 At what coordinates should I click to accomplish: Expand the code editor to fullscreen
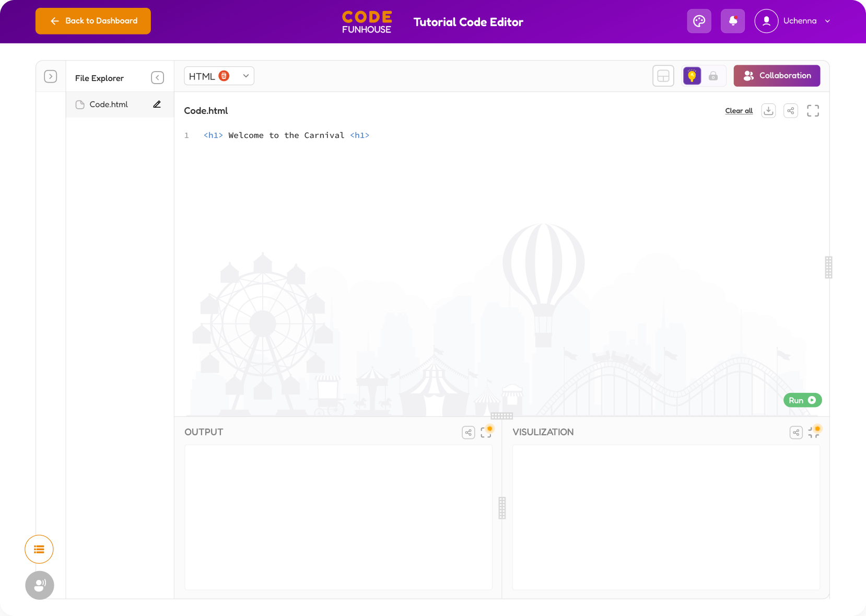coord(813,111)
